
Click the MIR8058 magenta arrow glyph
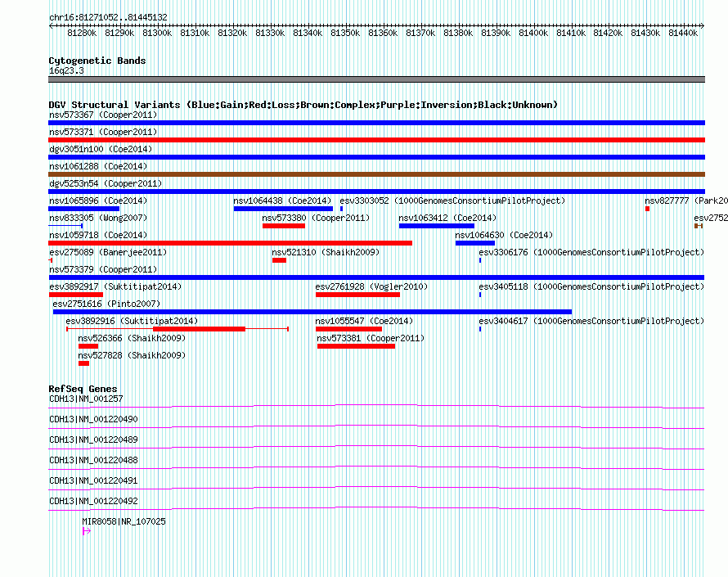[87, 531]
